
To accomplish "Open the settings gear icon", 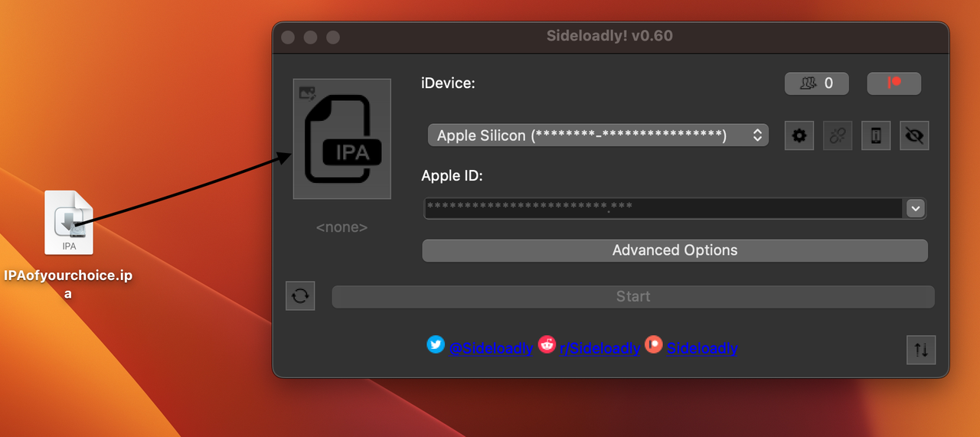I will tap(799, 135).
